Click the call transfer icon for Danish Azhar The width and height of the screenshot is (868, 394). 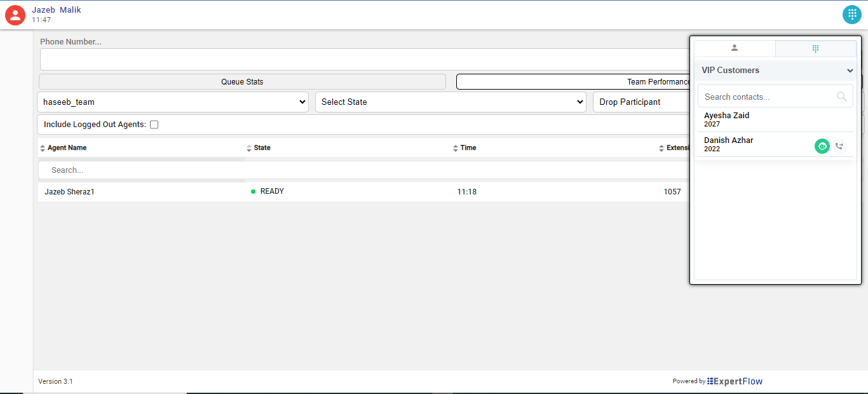pos(839,146)
